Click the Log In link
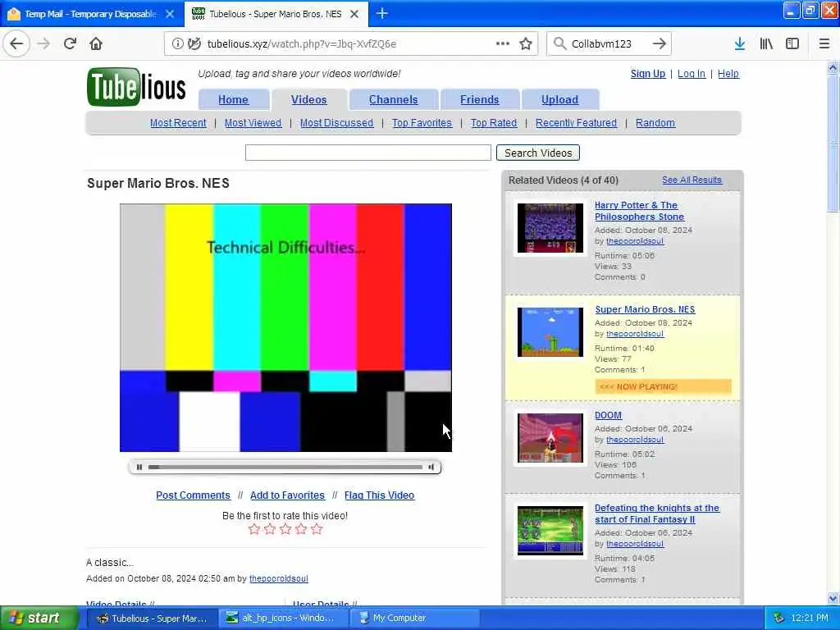This screenshot has width=840, height=630. click(691, 73)
